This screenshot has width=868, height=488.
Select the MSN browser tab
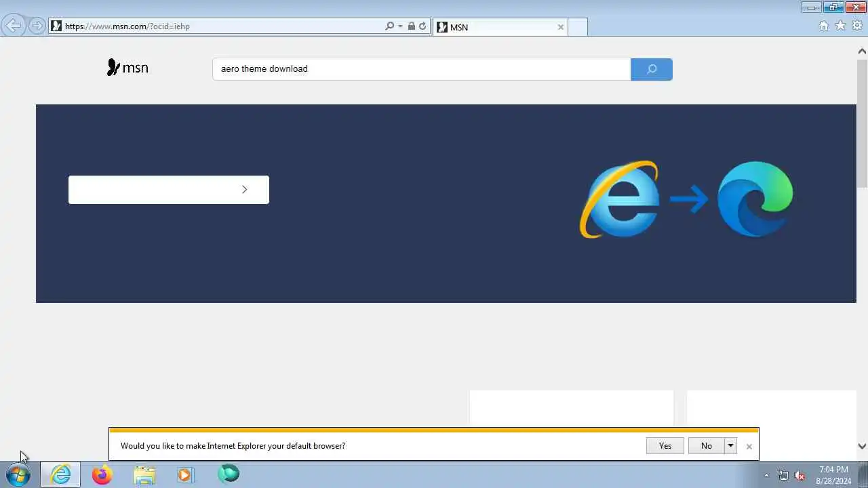point(500,27)
